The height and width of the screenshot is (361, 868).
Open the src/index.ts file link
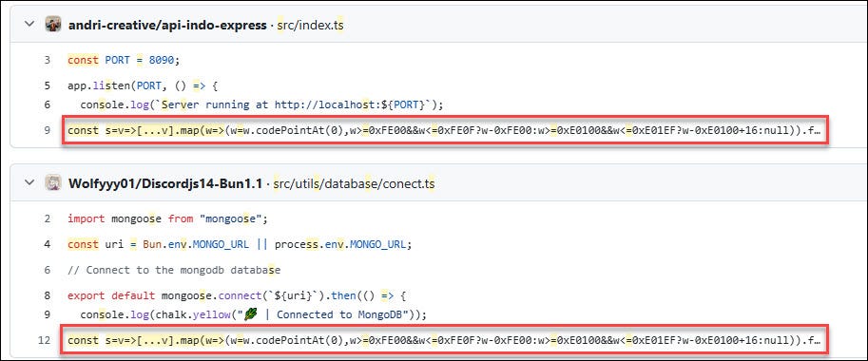[x=310, y=26]
